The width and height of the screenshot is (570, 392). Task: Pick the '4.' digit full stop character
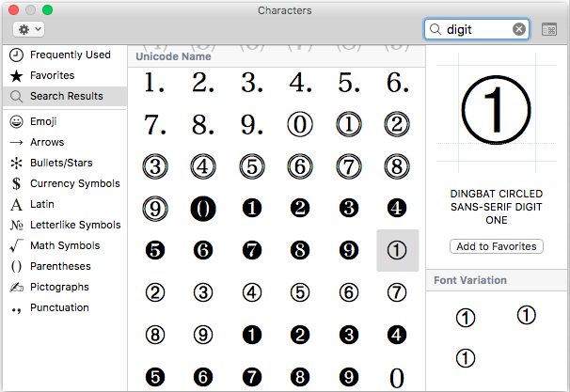(300, 83)
